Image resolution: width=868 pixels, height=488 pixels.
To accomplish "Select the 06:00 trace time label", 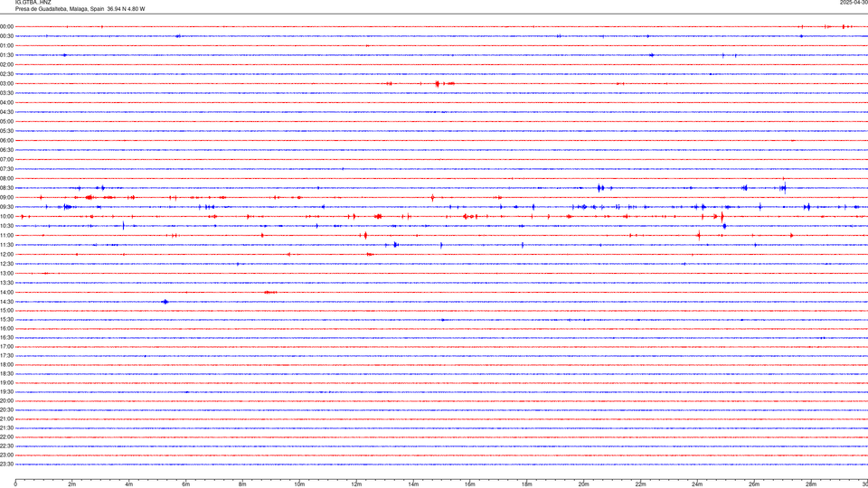I will click(6, 141).
